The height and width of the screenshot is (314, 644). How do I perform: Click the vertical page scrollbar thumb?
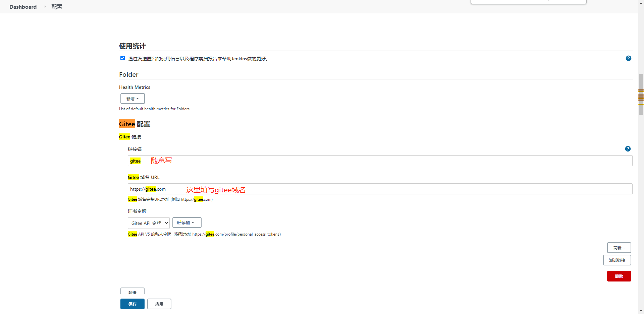tap(641, 95)
